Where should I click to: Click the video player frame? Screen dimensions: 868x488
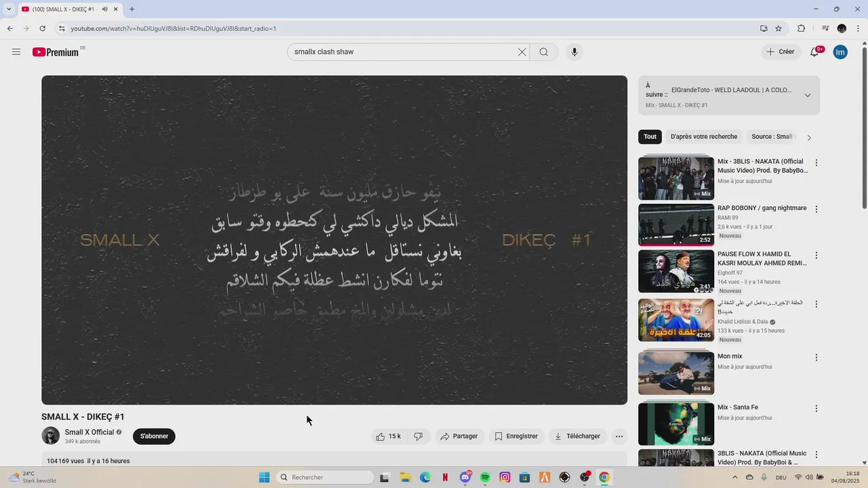(334, 240)
